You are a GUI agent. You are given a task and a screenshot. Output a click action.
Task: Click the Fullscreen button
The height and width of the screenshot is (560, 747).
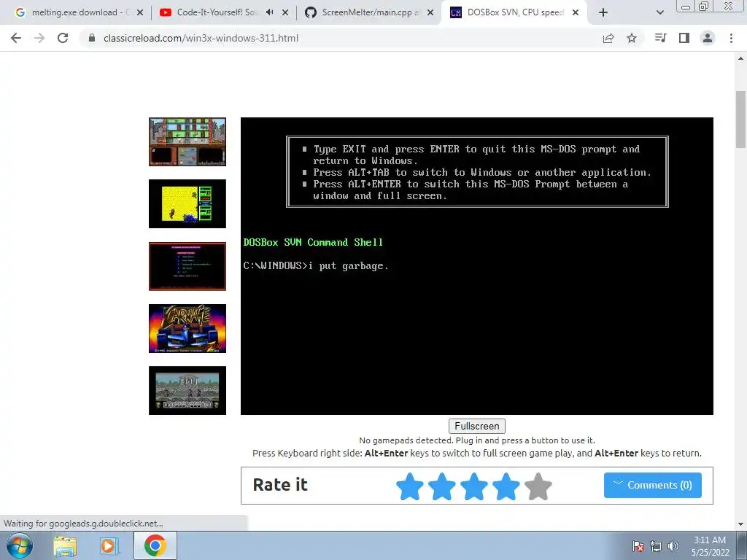point(477,426)
